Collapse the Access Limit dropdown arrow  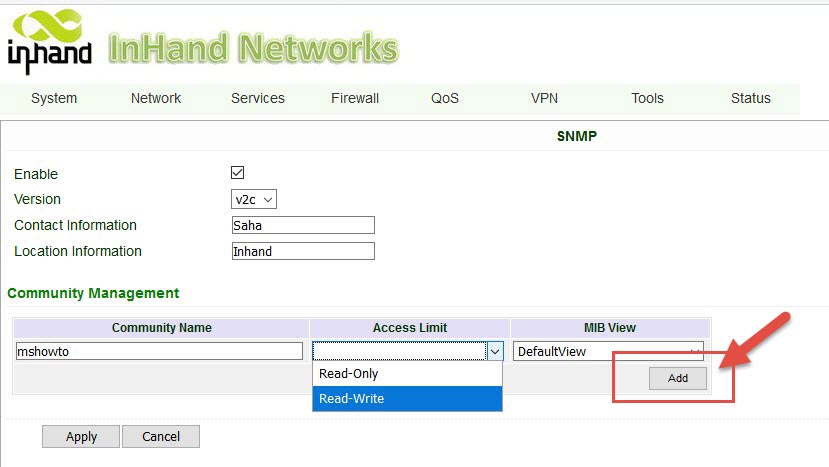495,351
